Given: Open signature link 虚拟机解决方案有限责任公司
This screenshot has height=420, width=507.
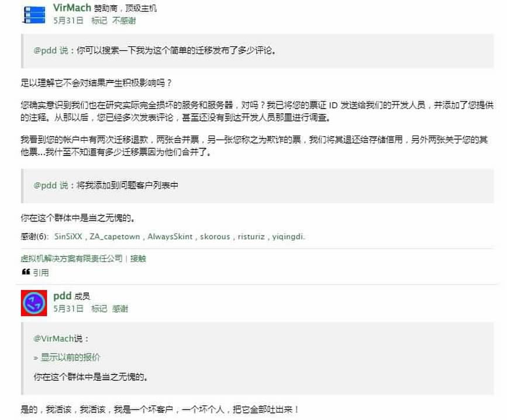Looking at the screenshot, I should (x=72, y=258).
